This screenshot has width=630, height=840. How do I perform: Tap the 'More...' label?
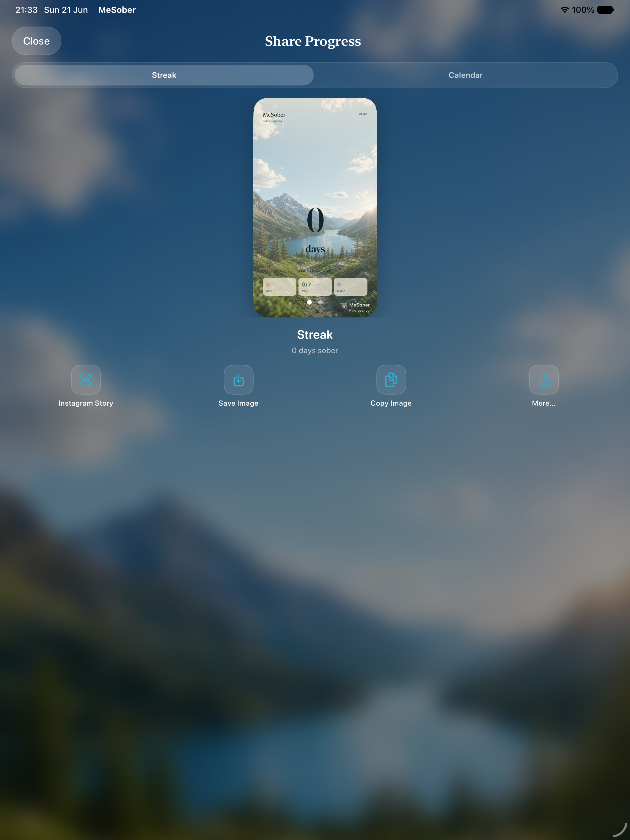tap(544, 403)
